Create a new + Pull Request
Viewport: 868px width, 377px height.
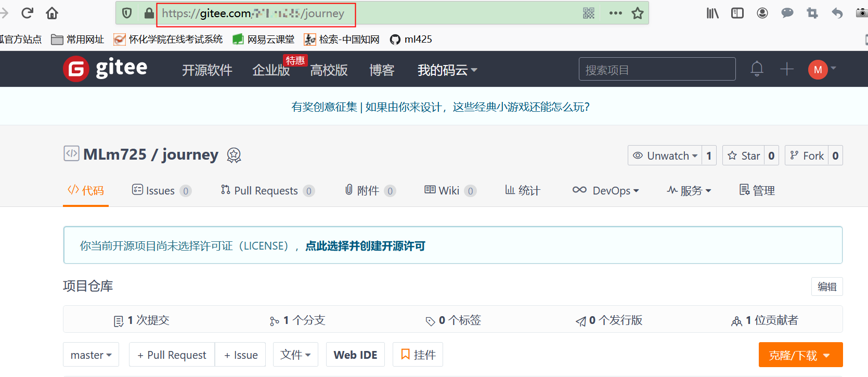tap(172, 355)
